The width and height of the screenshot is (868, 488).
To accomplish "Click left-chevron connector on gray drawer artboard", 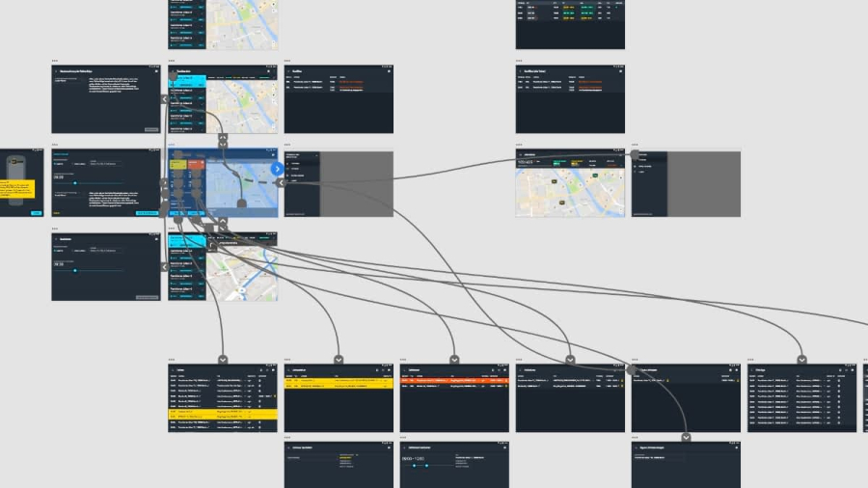I will coord(281,182).
